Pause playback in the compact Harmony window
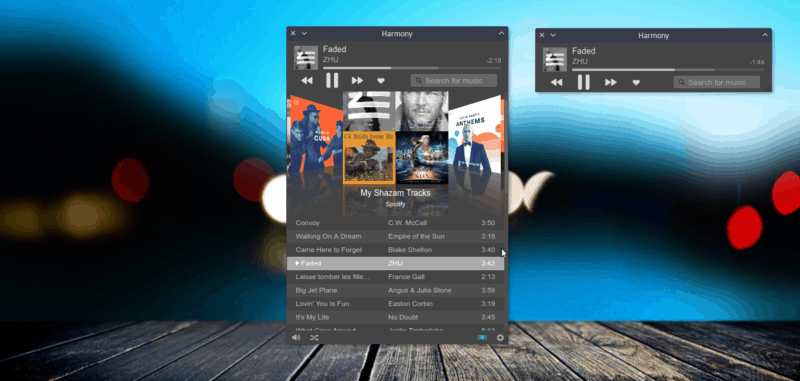 pos(583,82)
